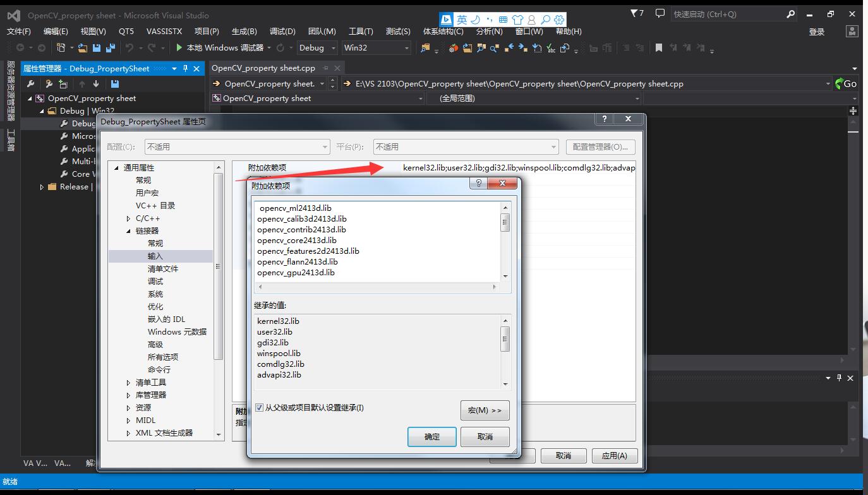868x495 pixels.
Task: Open the 项目(P) menu
Action: tap(207, 31)
